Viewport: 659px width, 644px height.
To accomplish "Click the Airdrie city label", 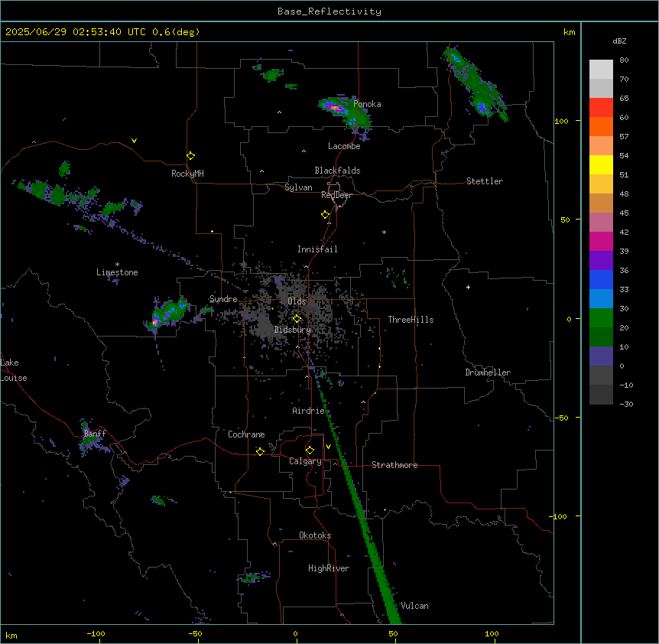I will pyautogui.click(x=309, y=411).
